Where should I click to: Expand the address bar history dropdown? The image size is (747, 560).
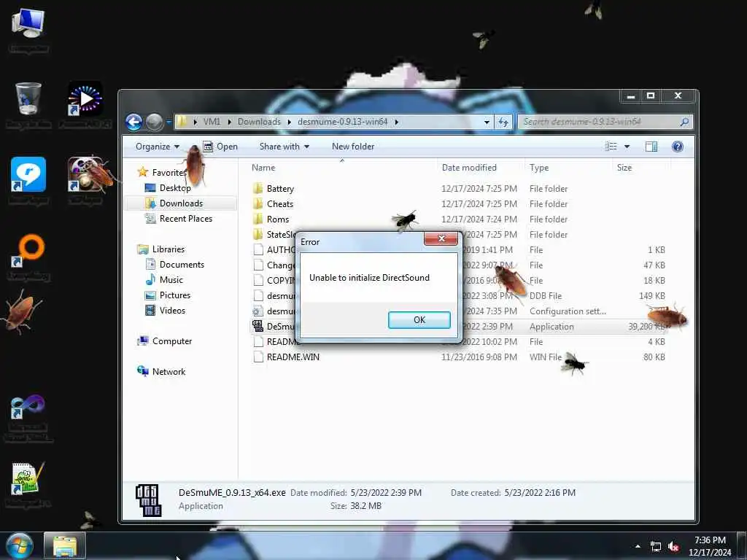tap(487, 122)
